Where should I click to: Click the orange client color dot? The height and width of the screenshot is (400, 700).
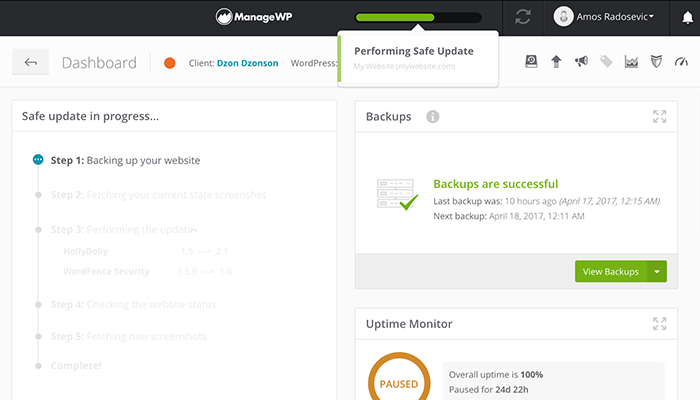point(170,63)
